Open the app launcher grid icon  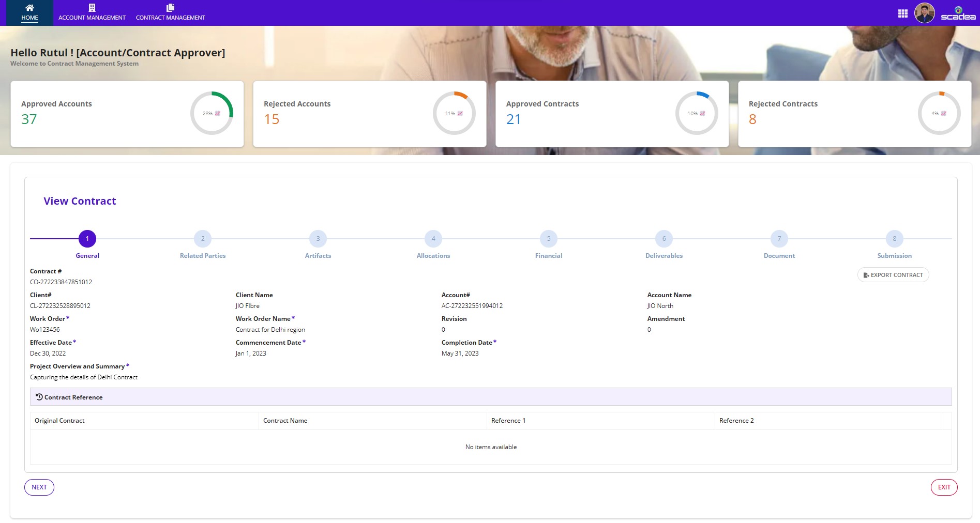[902, 13]
